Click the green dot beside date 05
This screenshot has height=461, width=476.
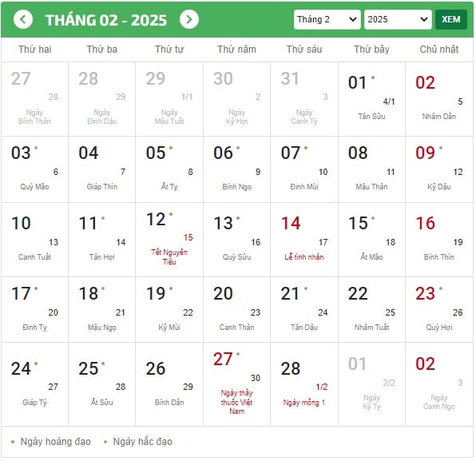[171, 148]
